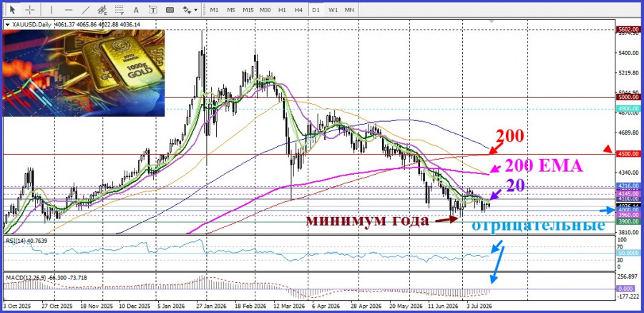Screen dimensions: 644x313
Task: Switch chart to H1 timeframe
Action: click(x=282, y=9)
